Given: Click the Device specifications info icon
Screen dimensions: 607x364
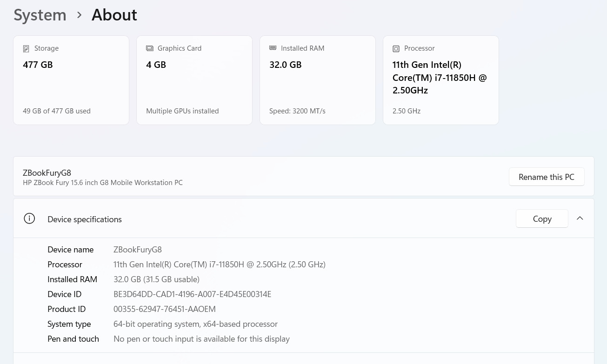Looking at the screenshot, I should 29,218.
